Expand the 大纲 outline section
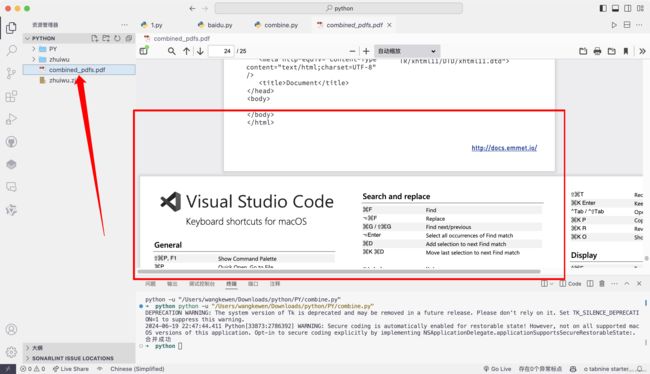This screenshot has width=650, height=374. [79, 347]
